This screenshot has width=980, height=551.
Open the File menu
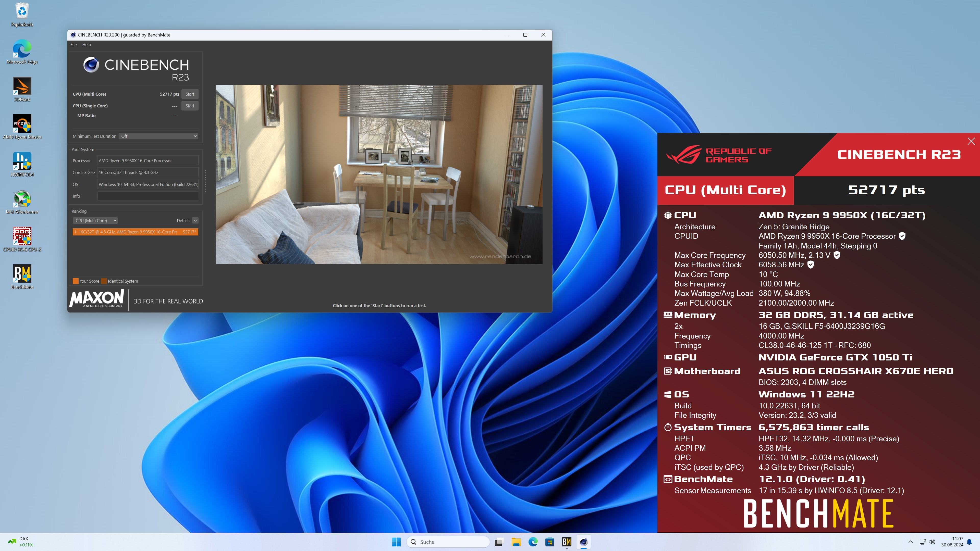[73, 44]
